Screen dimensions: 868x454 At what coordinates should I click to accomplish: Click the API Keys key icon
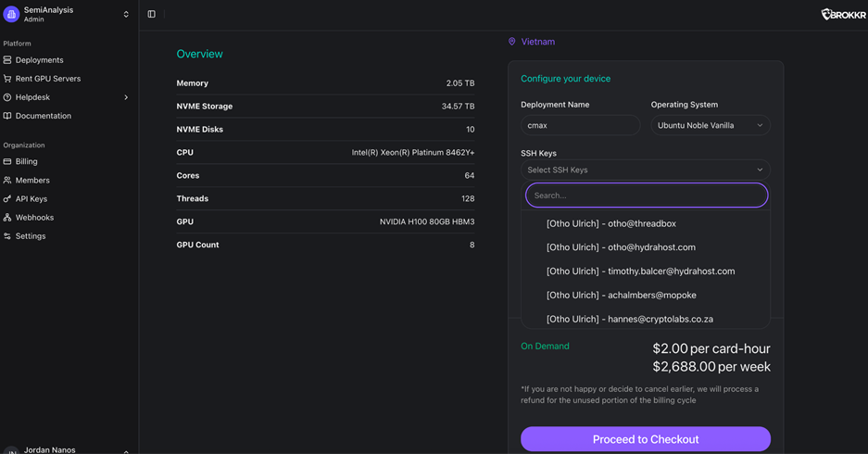pos(7,198)
